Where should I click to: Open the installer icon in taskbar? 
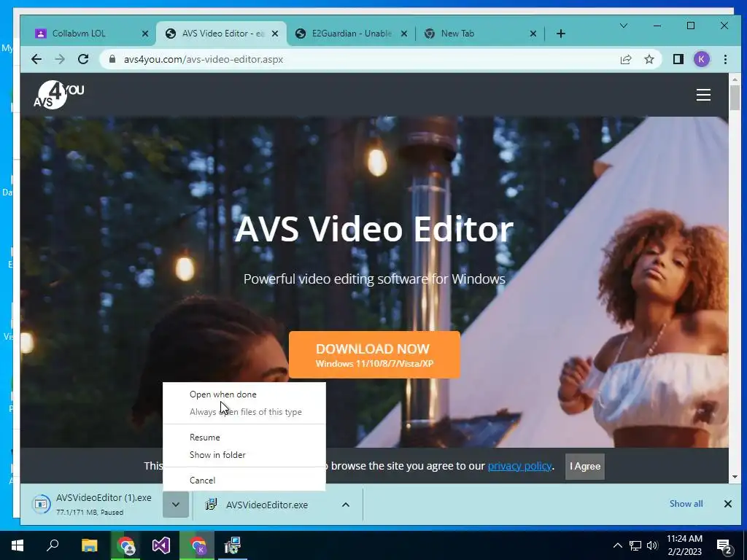pyautogui.click(x=233, y=545)
